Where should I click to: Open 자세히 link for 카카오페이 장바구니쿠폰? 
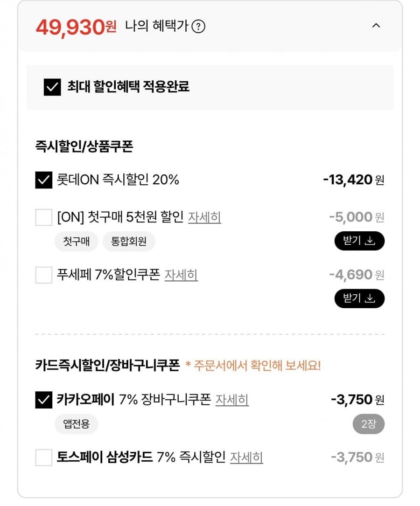coord(232,400)
